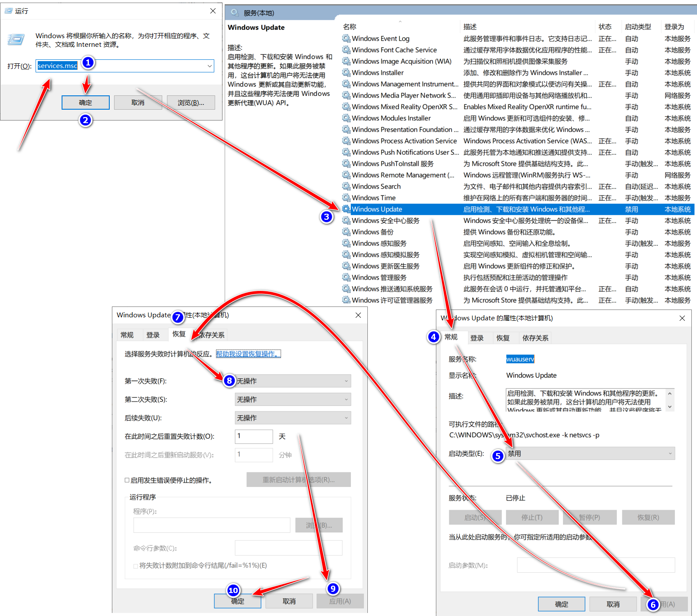697x616 pixels.
Task: Click the gear icon beside Windows Event Log
Action: pos(346,39)
